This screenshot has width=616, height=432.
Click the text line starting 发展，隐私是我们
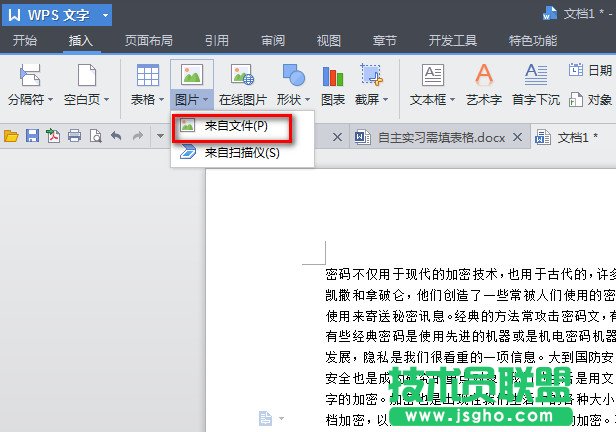471,357
